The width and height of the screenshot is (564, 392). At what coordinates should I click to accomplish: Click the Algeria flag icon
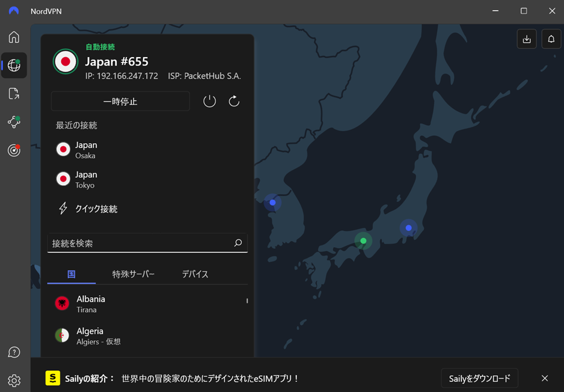click(62, 335)
